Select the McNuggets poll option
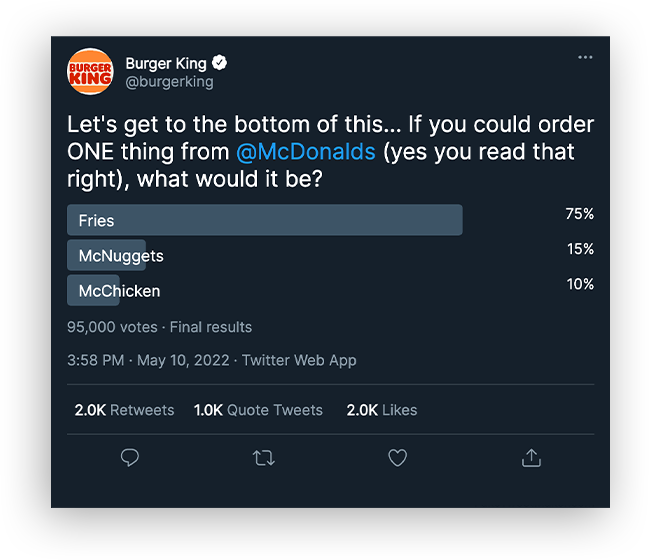The height and width of the screenshot is (560, 649). point(120,255)
